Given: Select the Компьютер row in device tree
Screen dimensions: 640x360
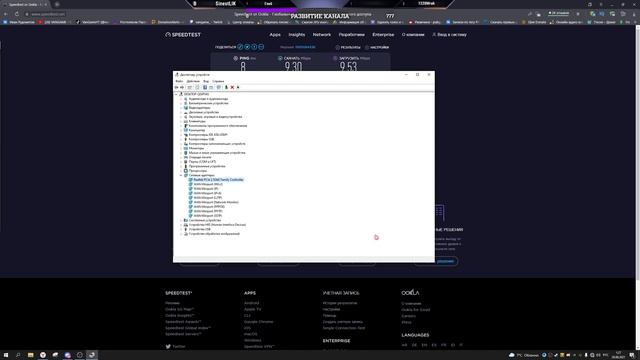Looking at the screenshot, I should tap(197, 130).
